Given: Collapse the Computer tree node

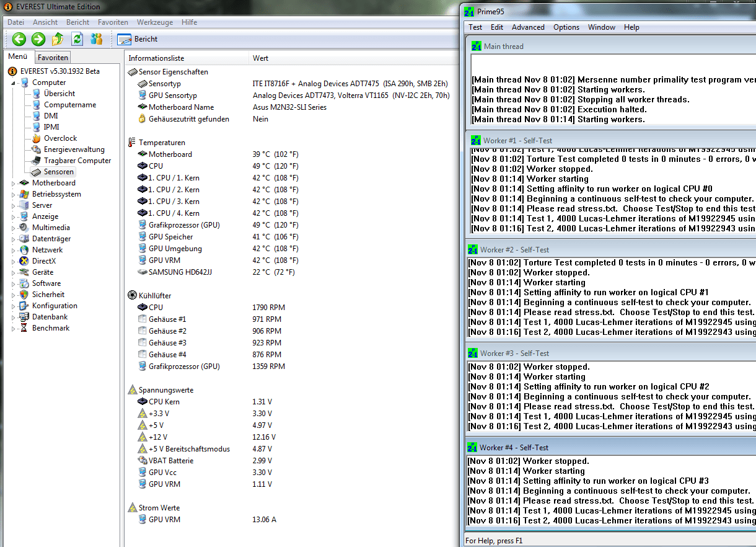Looking at the screenshot, I should pyautogui.click(x=14, y=82).
